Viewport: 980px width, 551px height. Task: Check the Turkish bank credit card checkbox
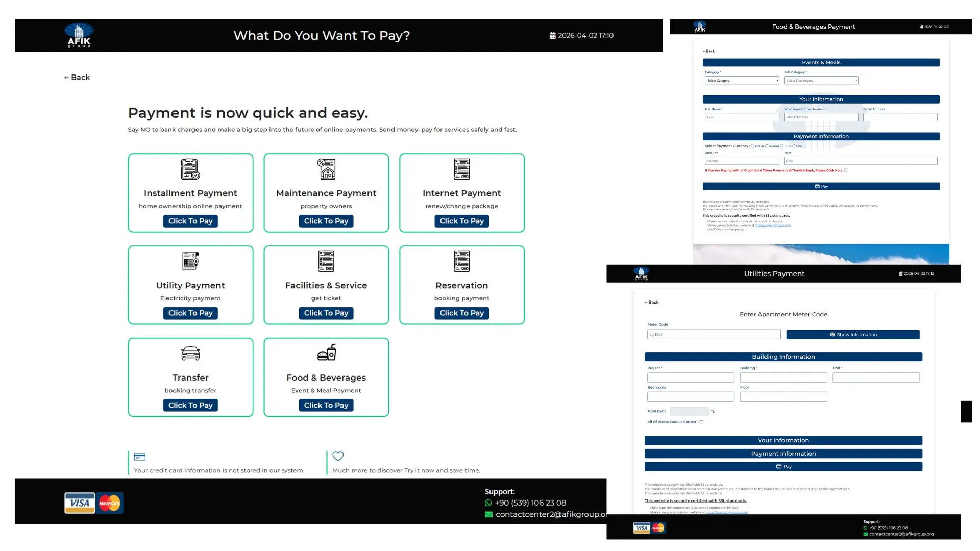click(x=846, y=170)
